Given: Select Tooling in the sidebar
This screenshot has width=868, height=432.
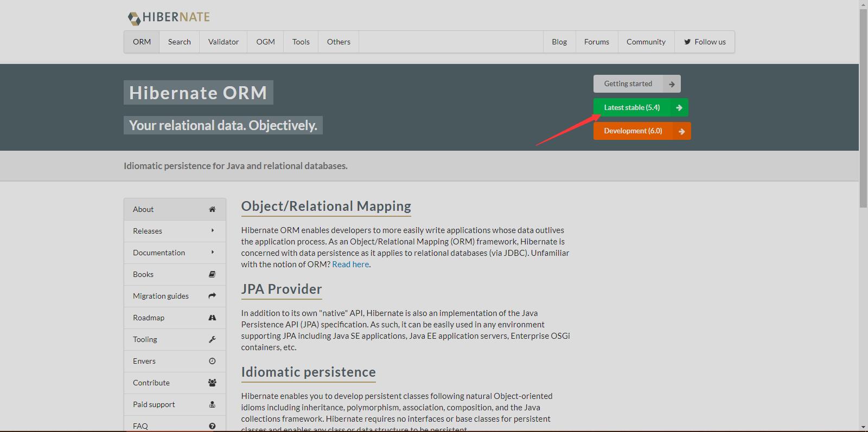Looking at the screenshot, I should (x=175, y=339).
